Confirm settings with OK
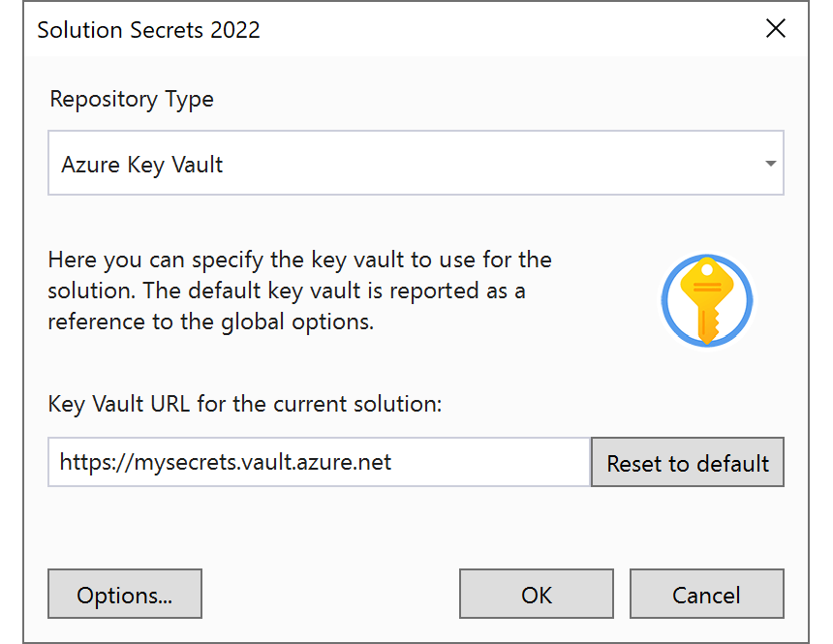833x644 pixels. [536, 594]
